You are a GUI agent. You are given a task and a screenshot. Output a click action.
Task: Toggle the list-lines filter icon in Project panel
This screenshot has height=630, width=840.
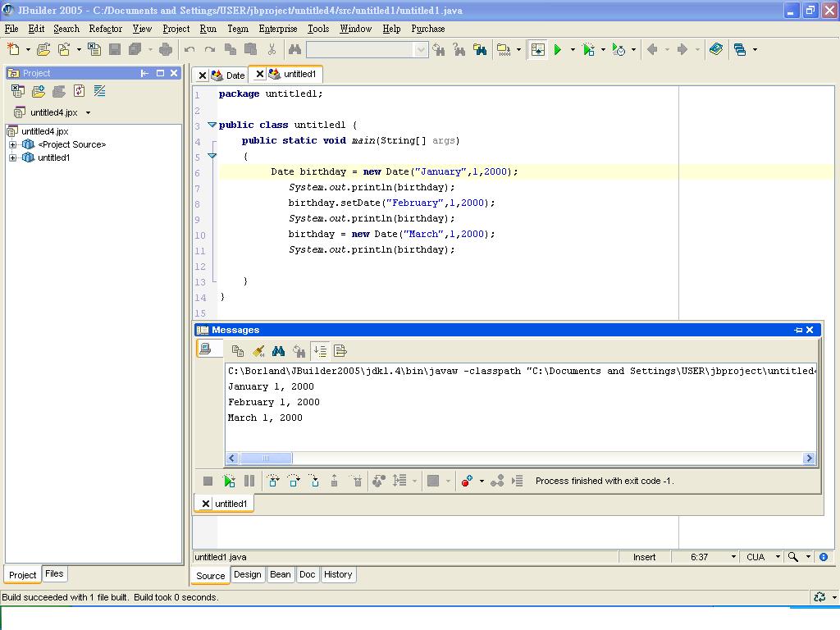[99, 91]
